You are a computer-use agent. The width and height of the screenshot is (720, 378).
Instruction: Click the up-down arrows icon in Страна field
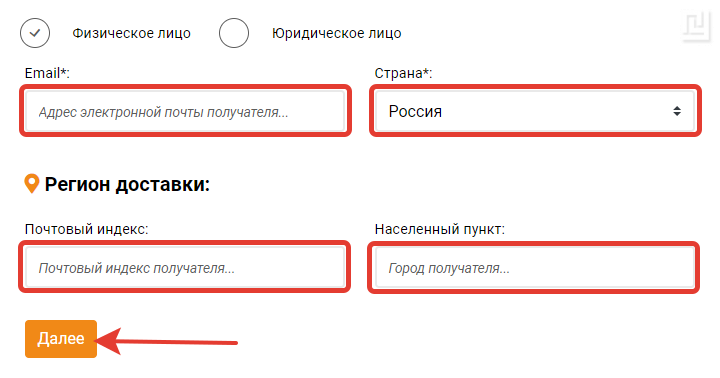click(x=677, y=111)
